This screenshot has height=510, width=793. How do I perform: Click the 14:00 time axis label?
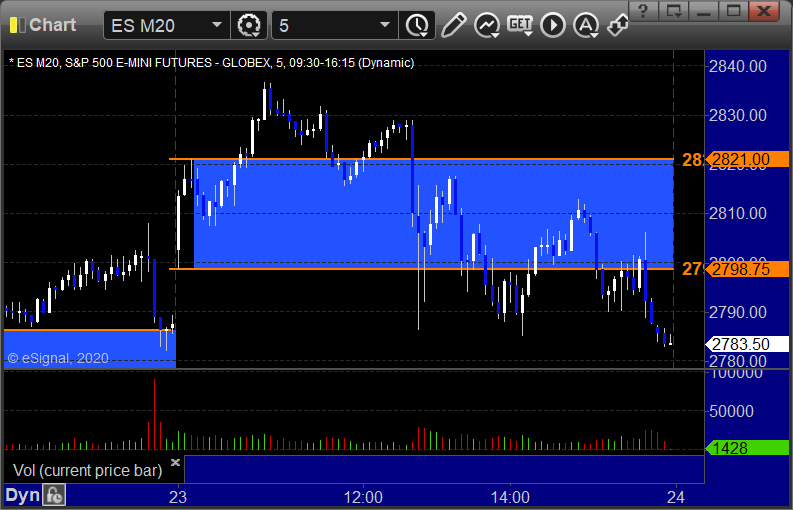click(510, 497)
